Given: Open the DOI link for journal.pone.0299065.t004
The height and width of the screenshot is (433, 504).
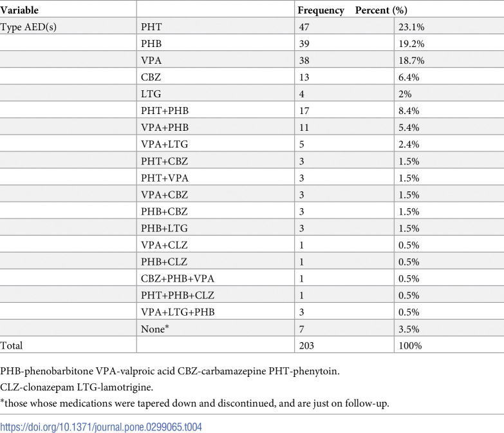Looking at the screenshot, I should pos(101,427).
